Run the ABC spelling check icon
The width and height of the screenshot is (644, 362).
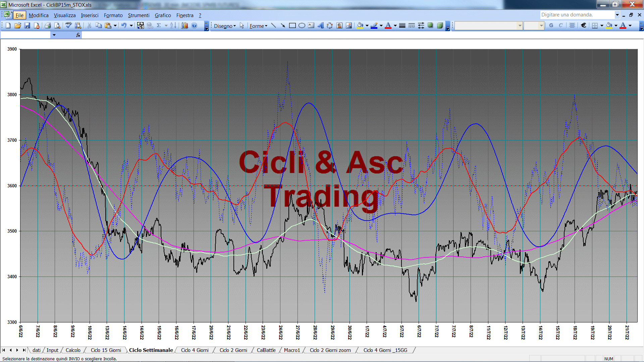pos(68,25)
